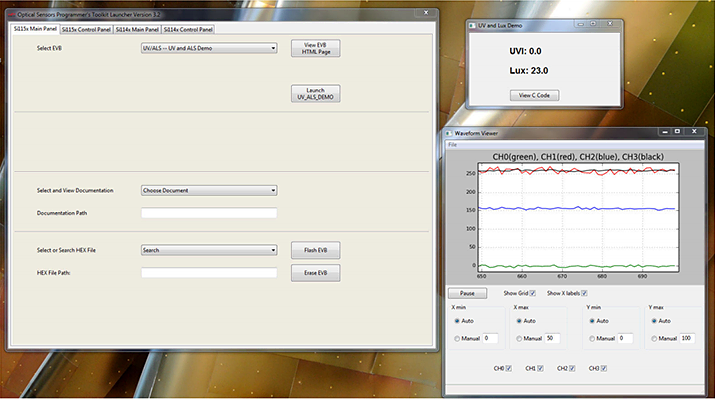
Task: Disable the CH1 channel checkbox
Action: click(540, 368)
